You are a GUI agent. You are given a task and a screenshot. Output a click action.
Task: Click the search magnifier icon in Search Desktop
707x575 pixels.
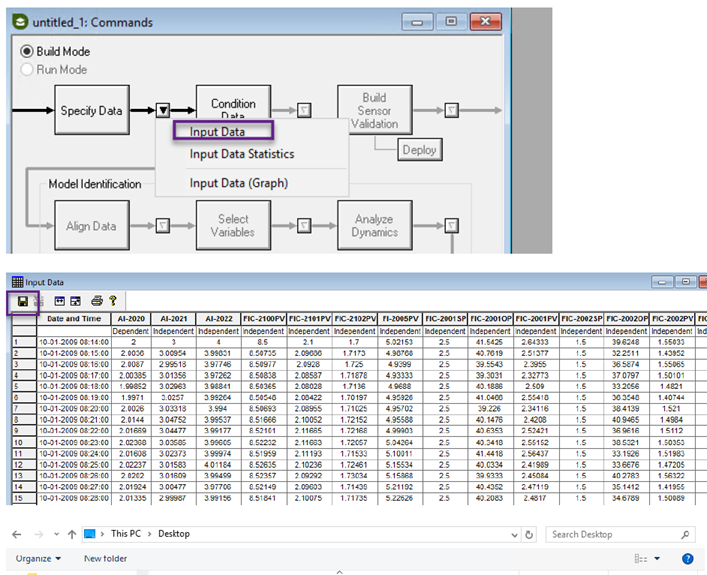pyautogui.click(x=685, y=535)
